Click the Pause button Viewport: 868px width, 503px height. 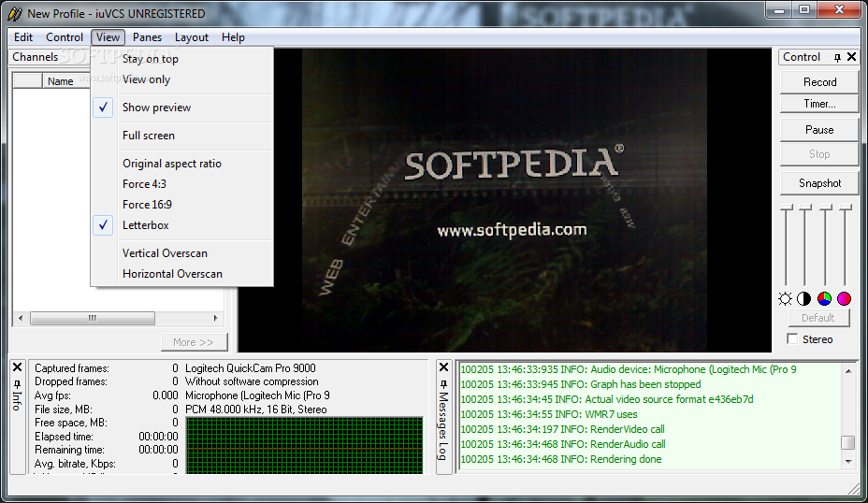coord(819,129)
